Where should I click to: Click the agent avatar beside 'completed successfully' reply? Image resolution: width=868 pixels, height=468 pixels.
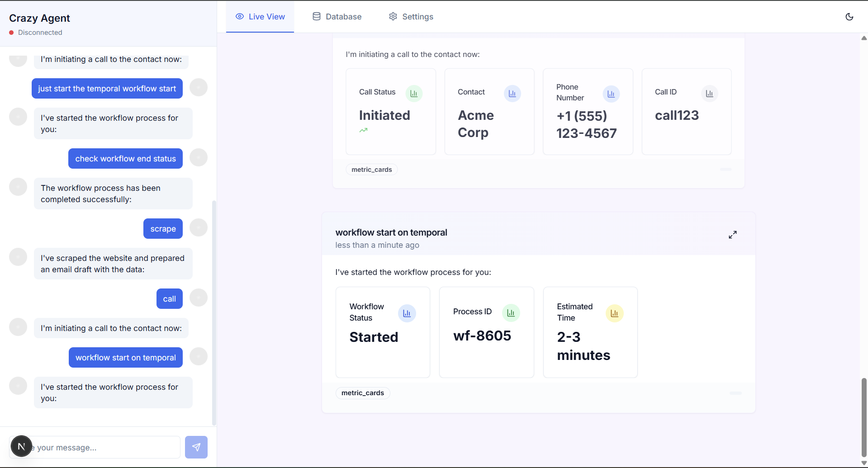[x=18, y=187]
